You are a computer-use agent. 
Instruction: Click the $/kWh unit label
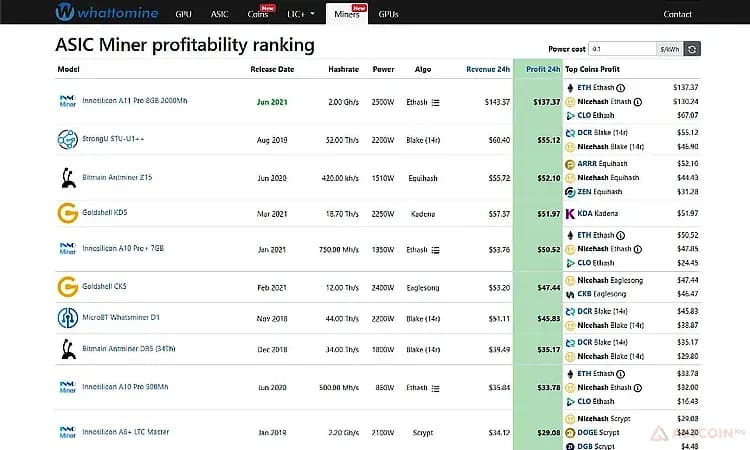coord(670,49)
